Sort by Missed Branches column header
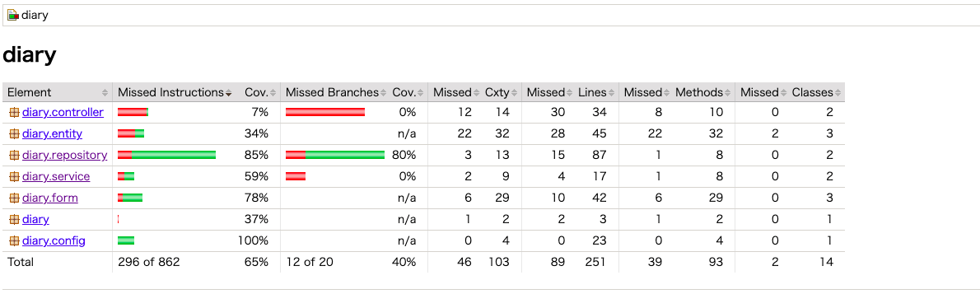This screenshot has width=980, height=308. click(x=336, y=92)
